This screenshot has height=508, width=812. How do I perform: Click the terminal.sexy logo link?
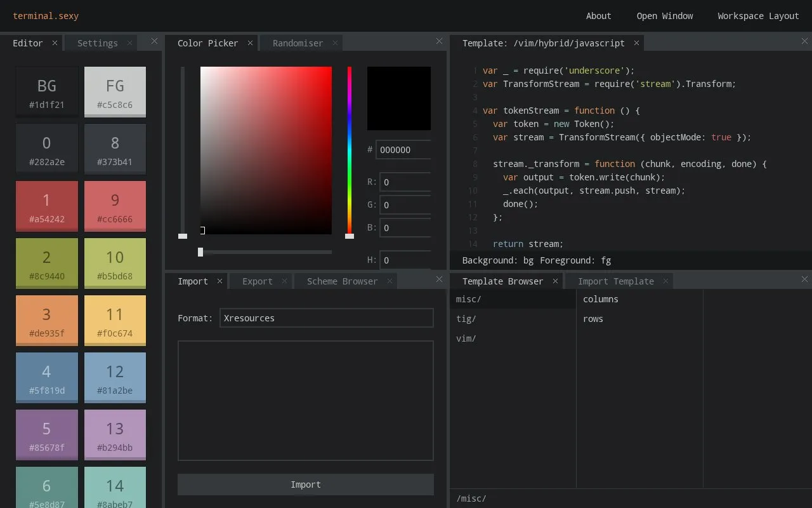[46, 16]
